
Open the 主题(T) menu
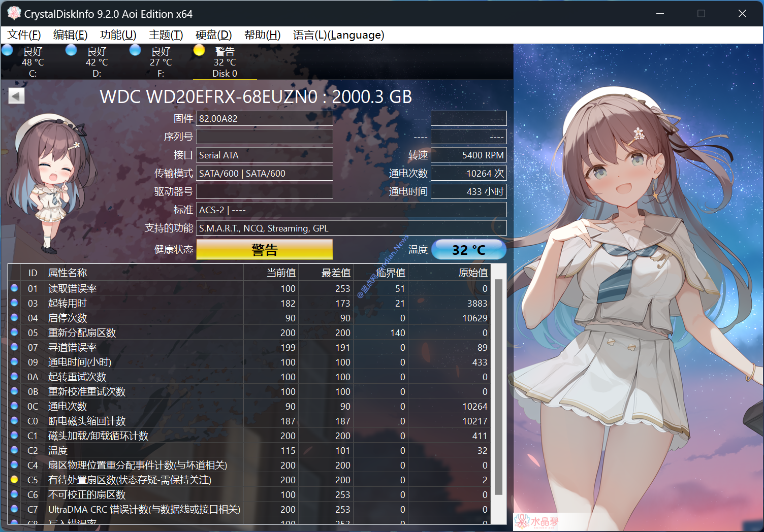pyautogui.click(x=166, y=35)
